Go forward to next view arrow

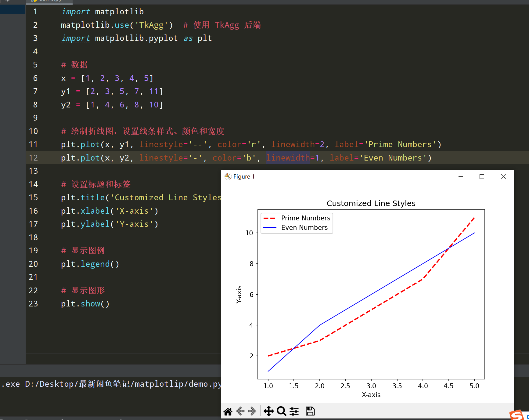click(252, 411)
